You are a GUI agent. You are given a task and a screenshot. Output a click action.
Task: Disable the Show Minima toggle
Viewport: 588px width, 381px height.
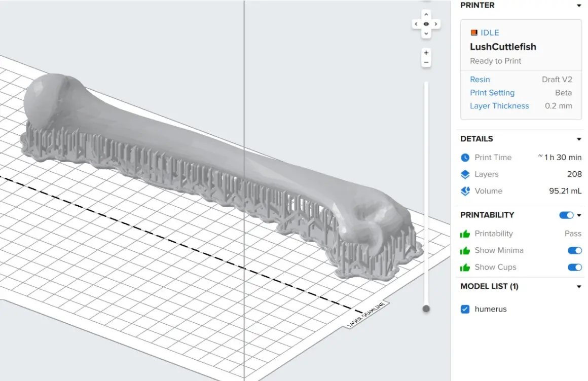click(x=574, y=250)
